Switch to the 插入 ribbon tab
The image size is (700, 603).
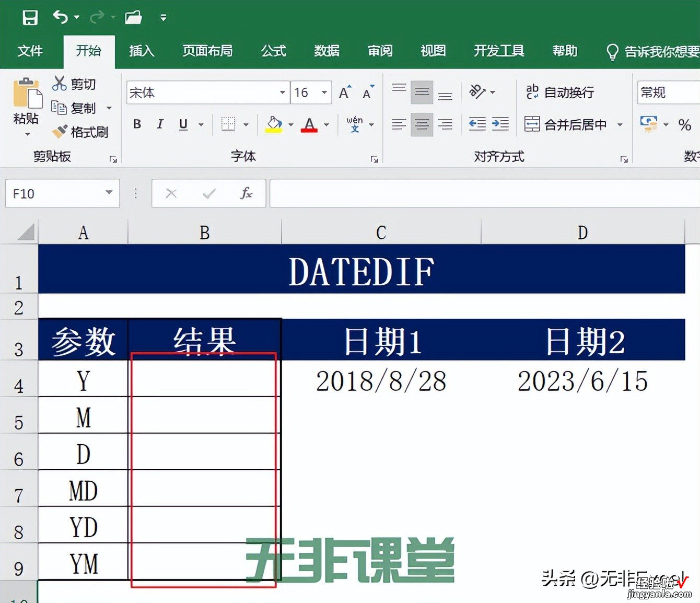(142, 51)
